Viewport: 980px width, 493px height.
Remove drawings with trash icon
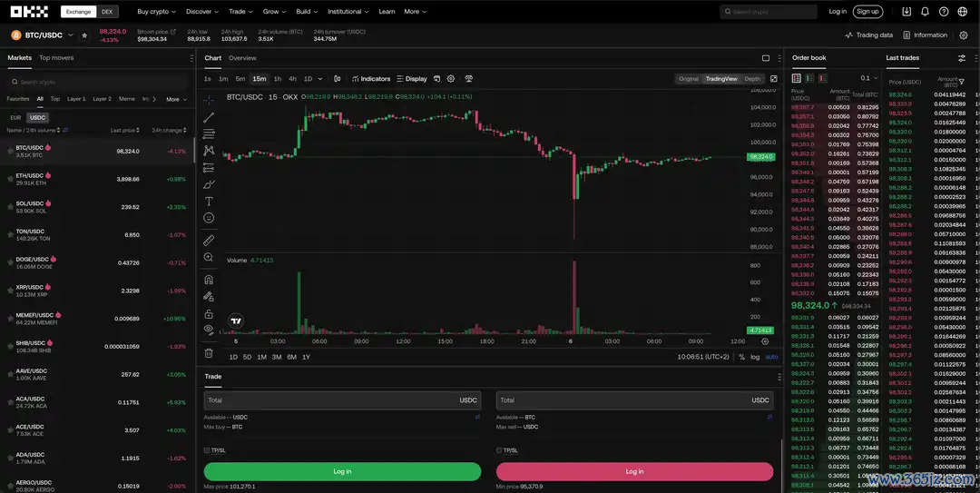click(x=209, y=353)
